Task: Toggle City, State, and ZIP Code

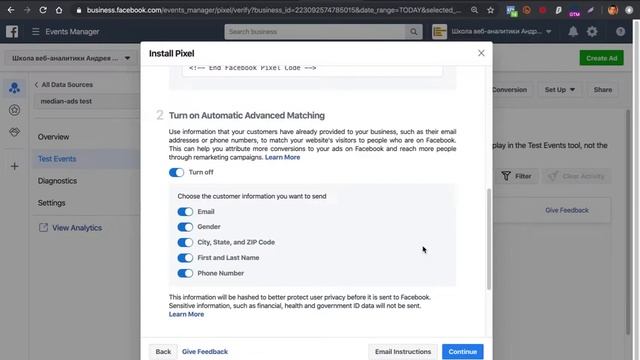Action: (185, 242)
